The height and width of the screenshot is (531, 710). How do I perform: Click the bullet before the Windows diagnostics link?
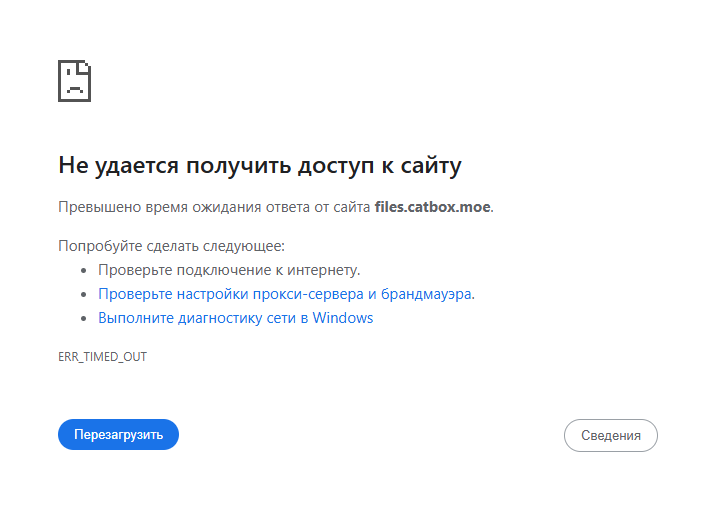(x=83, y=319)
